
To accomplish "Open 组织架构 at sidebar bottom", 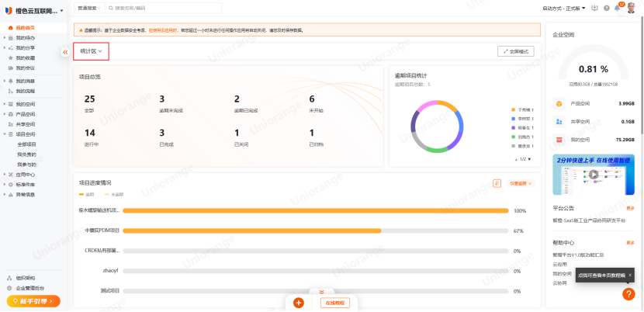I will 26,279.
